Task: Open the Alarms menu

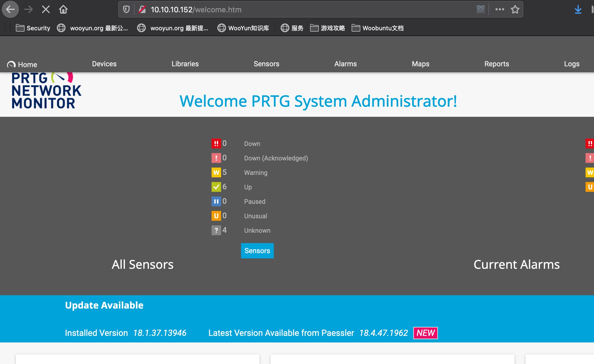Action: (x=345, y=64)
